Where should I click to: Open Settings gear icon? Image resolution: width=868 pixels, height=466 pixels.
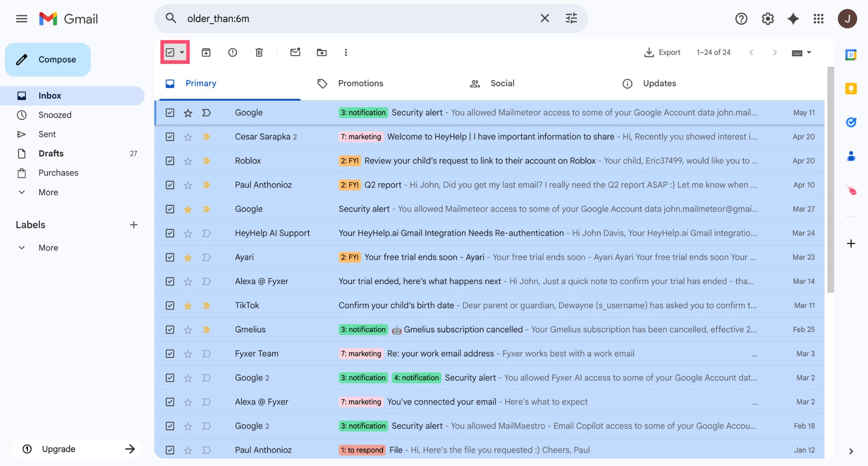pyautogui.click(x=767, y=19)
